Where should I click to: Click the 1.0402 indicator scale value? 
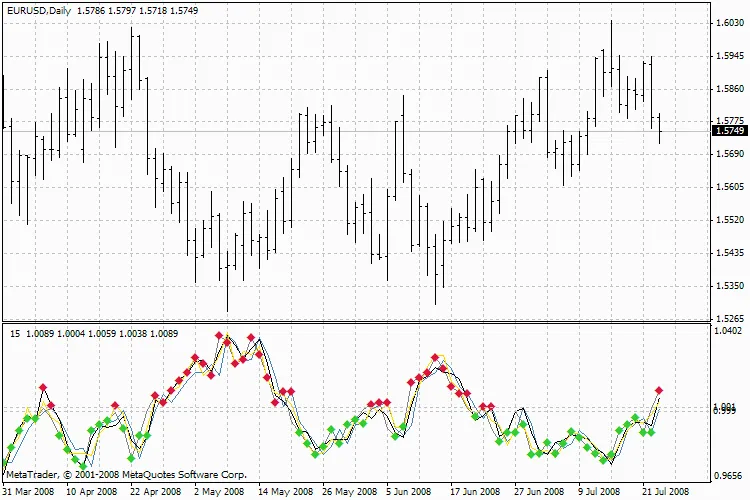(729, 331)
